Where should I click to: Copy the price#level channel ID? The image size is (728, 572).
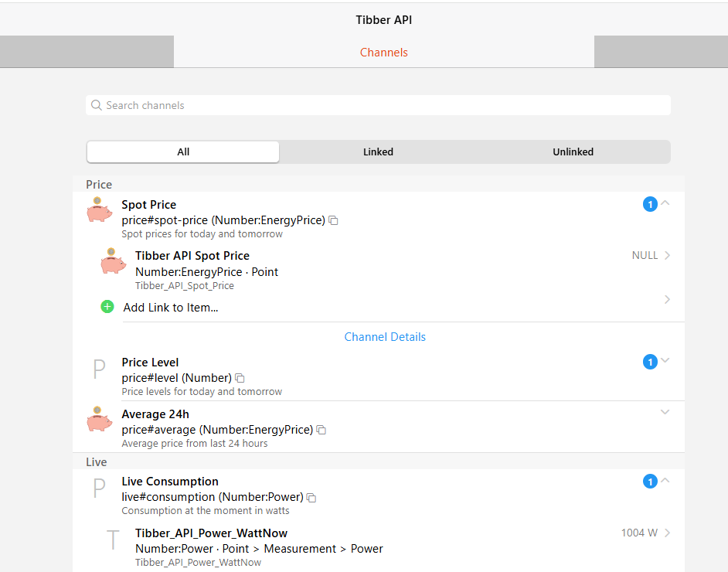pyautogui.click(x=240, y=378)
